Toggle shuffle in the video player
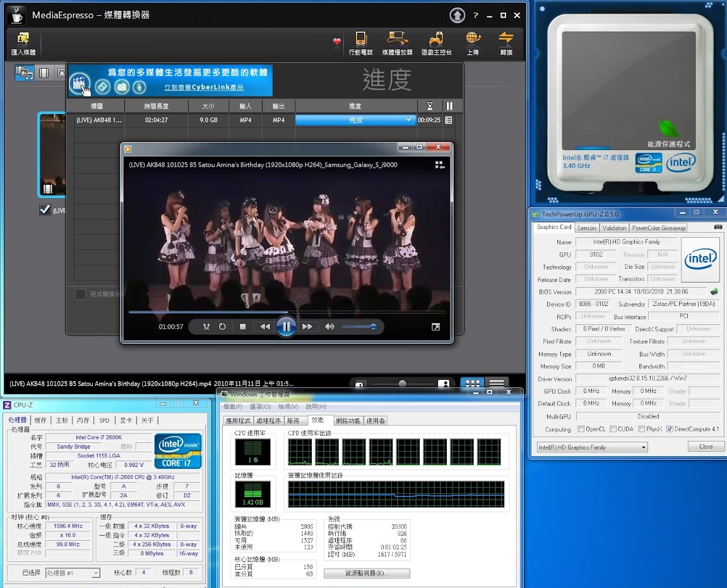727x588 pixels. click(x=206, y=327)
